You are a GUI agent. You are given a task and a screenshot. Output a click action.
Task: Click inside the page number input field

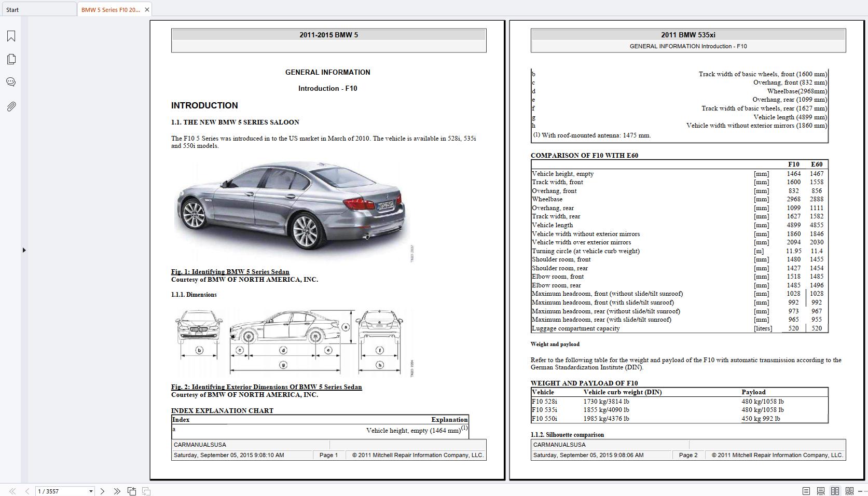click(57, 491)
